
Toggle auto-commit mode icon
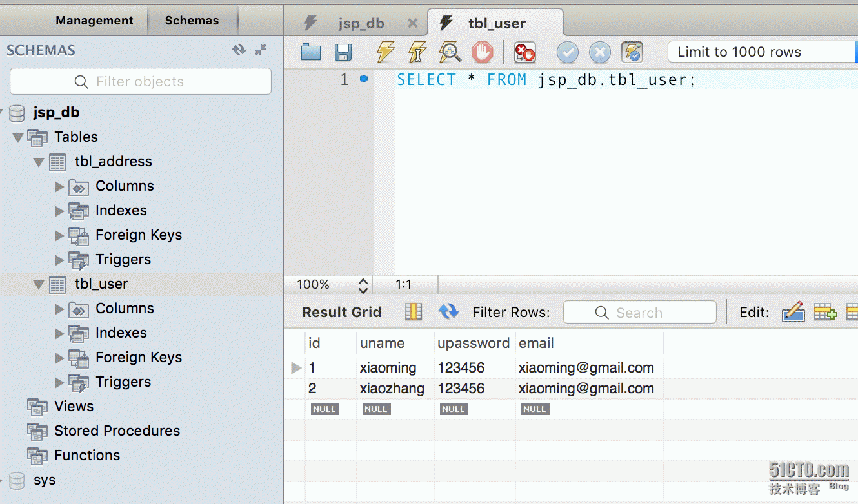[x=632, y=52]
